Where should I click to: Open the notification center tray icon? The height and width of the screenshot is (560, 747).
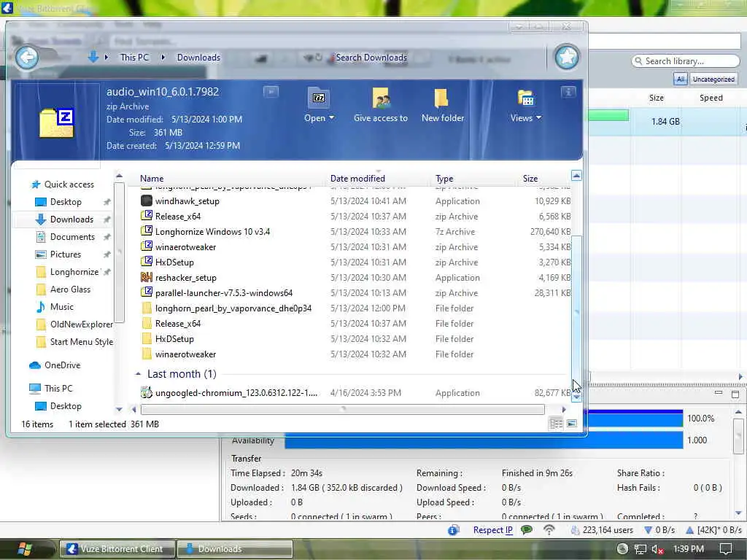point(726,549)
